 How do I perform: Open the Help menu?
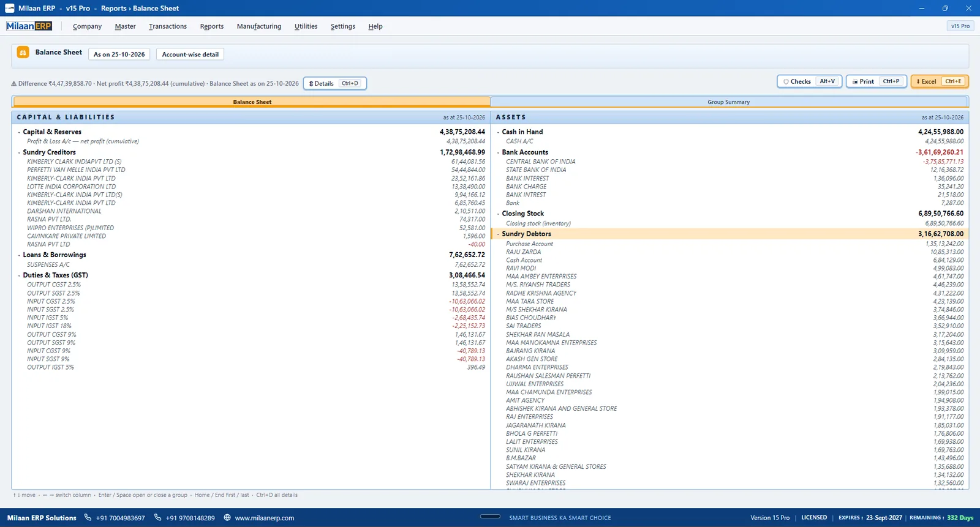(375, 26)
